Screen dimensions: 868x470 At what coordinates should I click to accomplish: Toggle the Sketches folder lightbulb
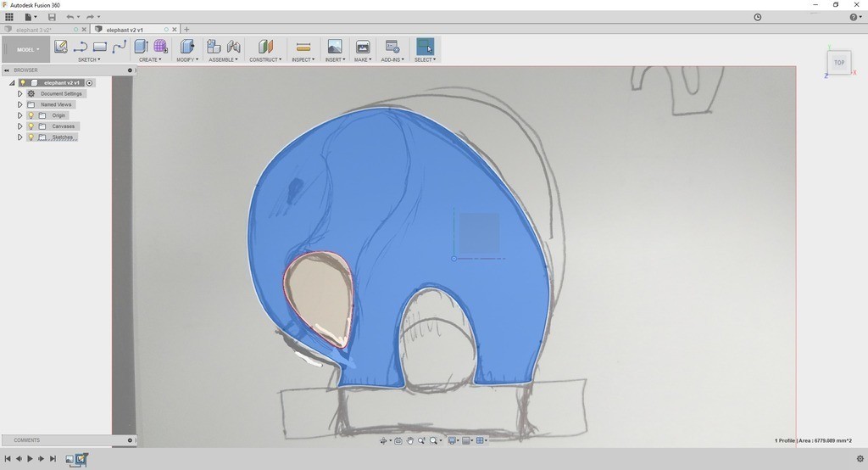(x=31, y=137)
